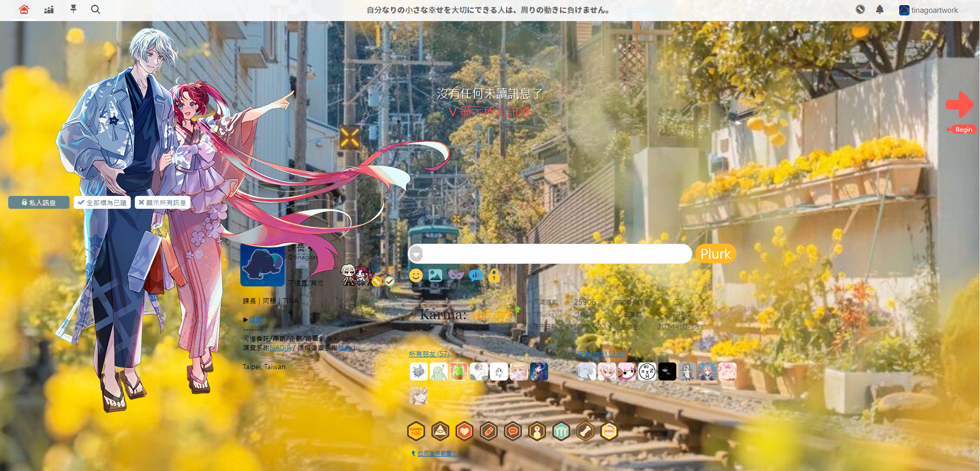Click the hexagon bone badge in the badge row
This screenshot has width=980, height=471.
585,431
